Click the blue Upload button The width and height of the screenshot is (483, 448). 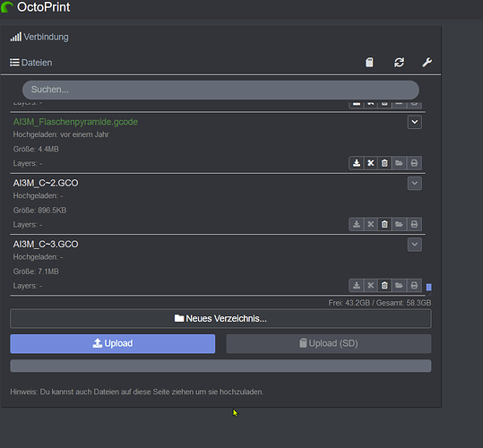click(113, 344)
